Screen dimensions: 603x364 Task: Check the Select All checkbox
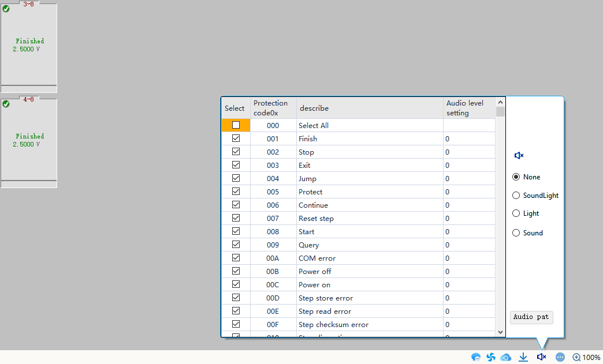(x=236, y=125)
